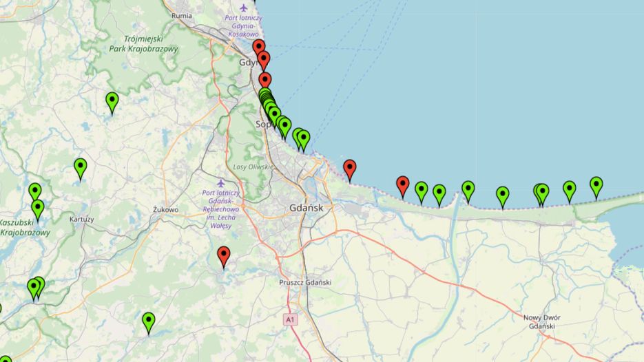Click the A1 motorway shield
644x362 pixels.
tap(291, 320)
